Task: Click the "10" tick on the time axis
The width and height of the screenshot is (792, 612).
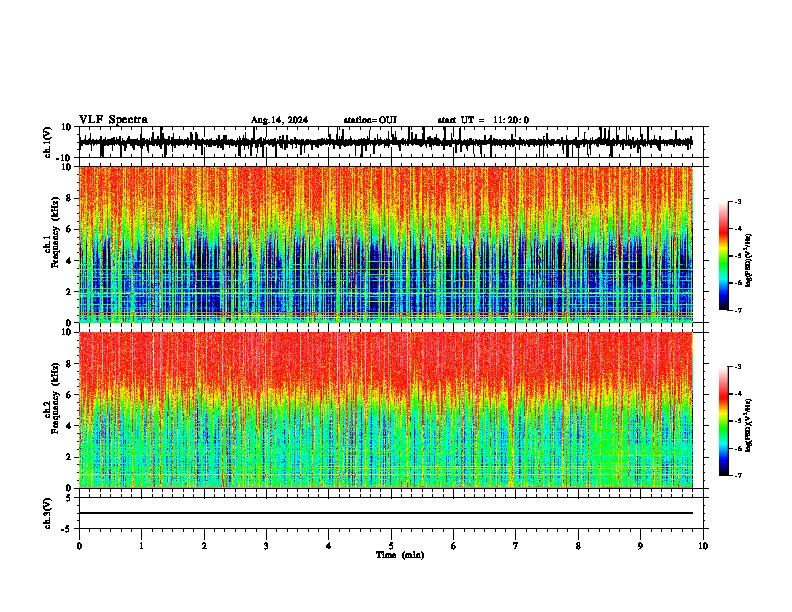Action: [703, 546]
